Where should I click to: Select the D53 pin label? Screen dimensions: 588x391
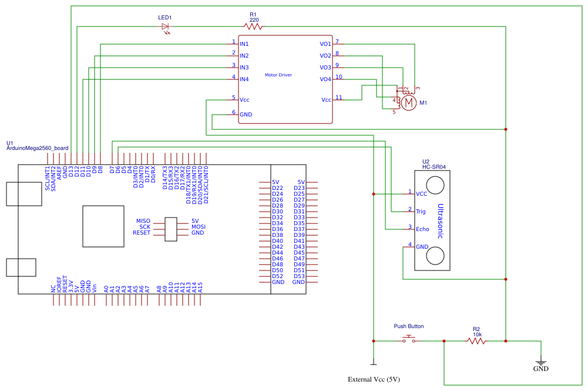pos(299,276)
